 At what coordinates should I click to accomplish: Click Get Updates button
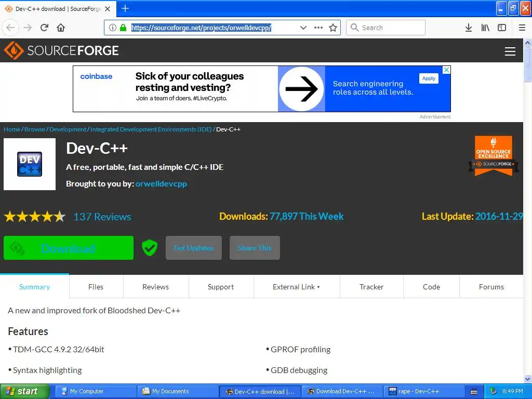pyautogui.click(x=193, y=248)
